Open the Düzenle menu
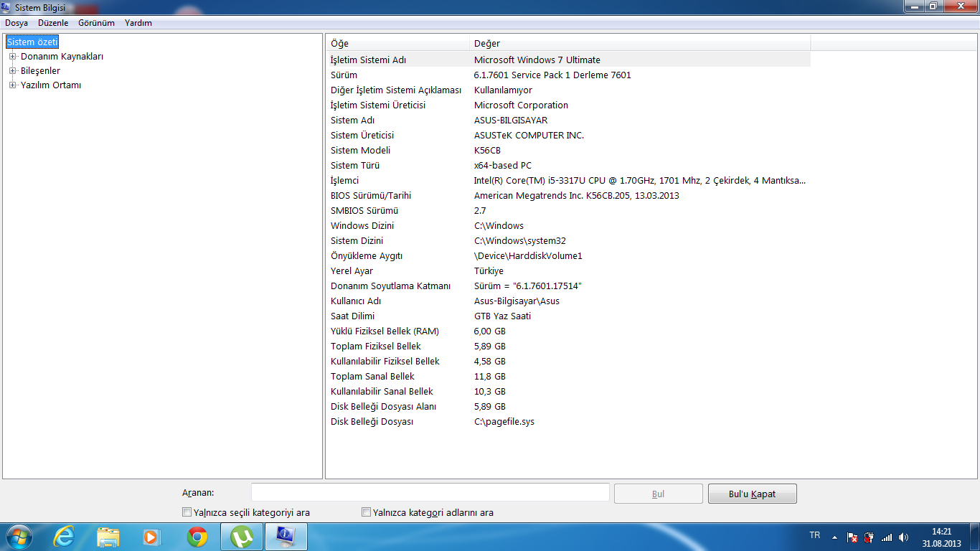Screen dimensions: 980x551 53,23
